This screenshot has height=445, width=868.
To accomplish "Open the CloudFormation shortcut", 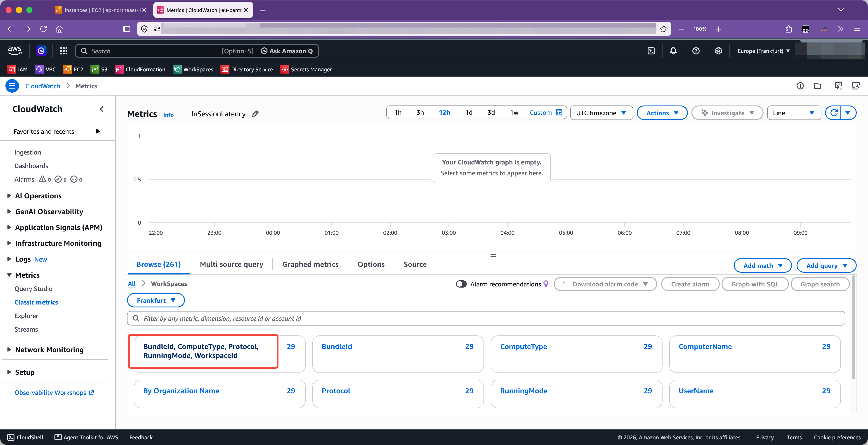I will [x=140, y=69].
